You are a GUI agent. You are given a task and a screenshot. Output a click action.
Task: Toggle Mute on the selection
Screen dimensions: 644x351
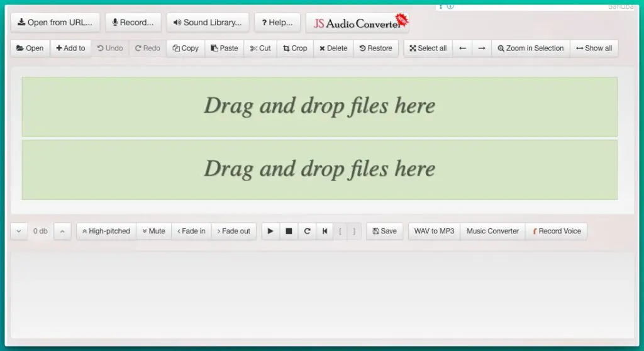[153, 231]
